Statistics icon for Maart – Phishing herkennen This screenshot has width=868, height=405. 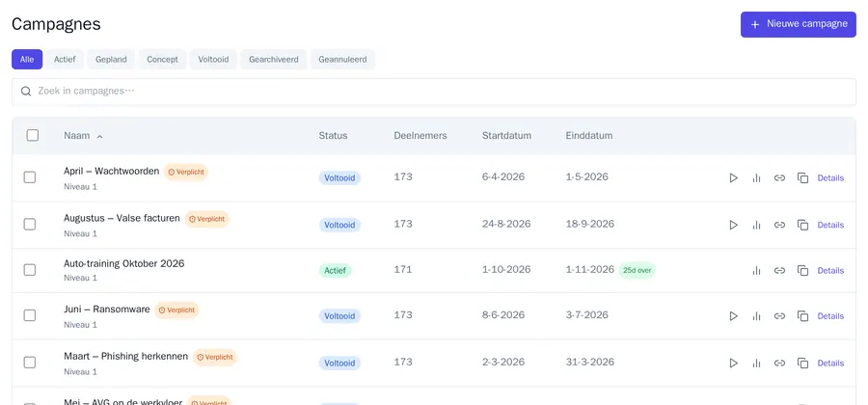[x=757, y=364]
